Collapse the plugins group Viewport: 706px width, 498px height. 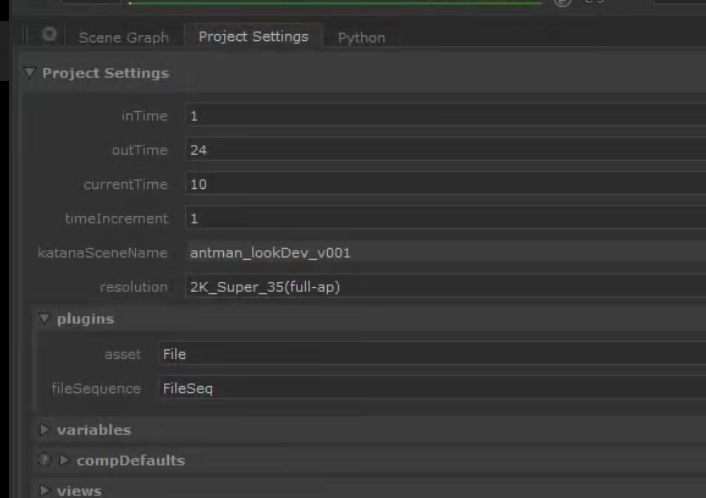(44, 319)
